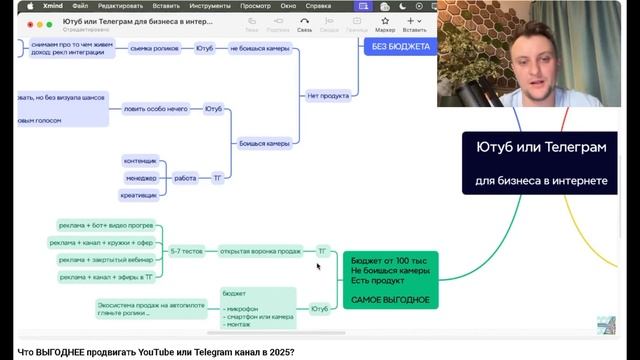Screen dimensions: 640x360
Task: Select the съемка роликов node
Action: (x=154, y=48)
